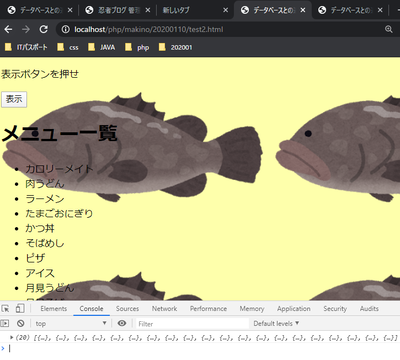
Task: Switch to the Network tab
Action: click(x=165, y=309)
